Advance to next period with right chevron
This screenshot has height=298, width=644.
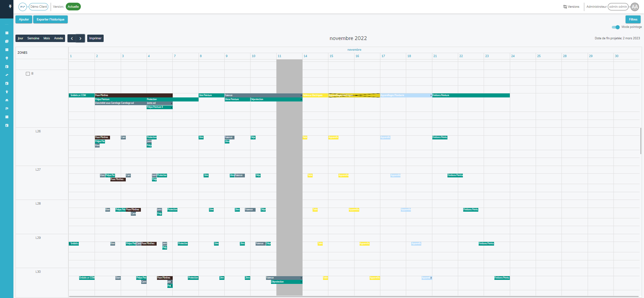[80, 38]
